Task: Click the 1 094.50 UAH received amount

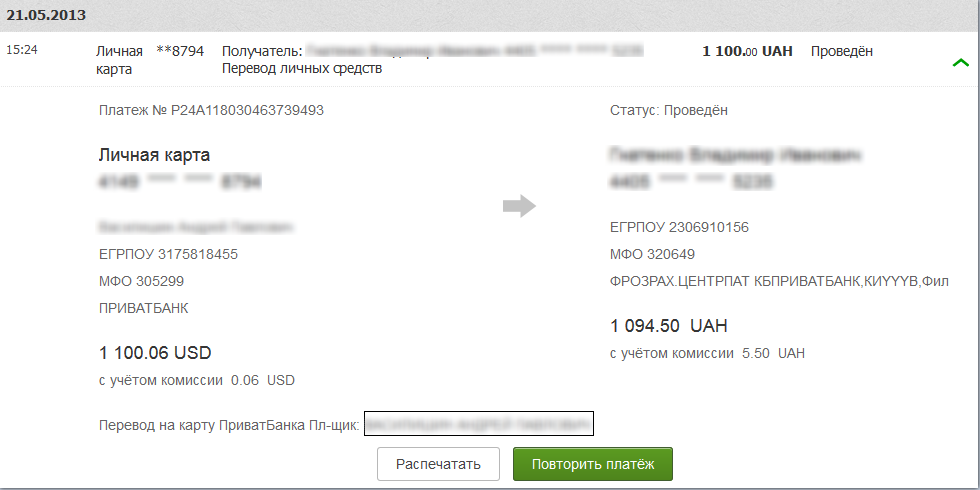Action: (x=669, y=326)
